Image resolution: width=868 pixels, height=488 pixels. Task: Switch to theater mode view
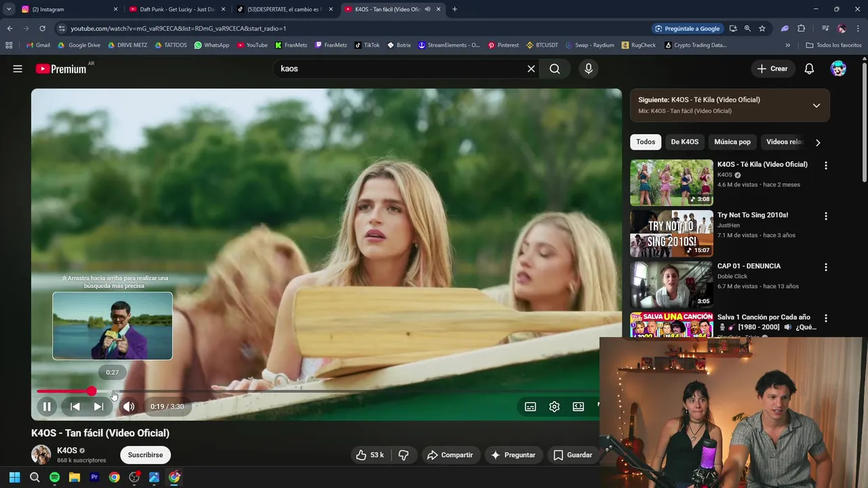tap(578, 407)
